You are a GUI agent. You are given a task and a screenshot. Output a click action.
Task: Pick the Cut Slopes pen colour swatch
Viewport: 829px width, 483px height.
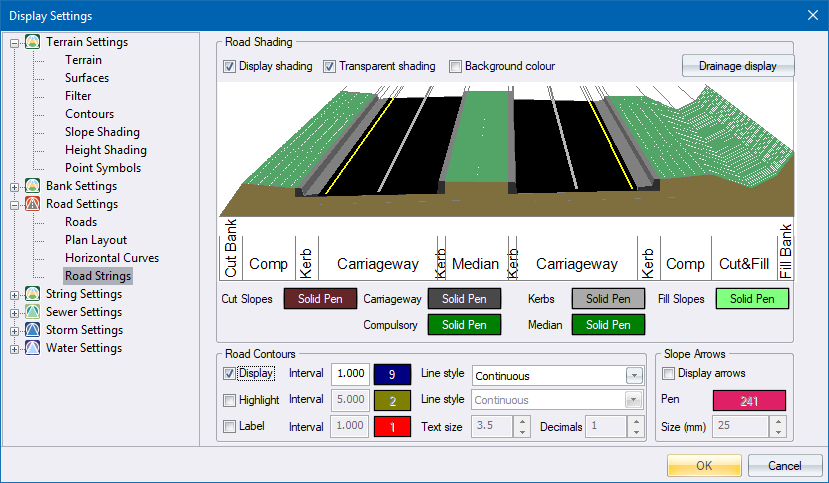(321, 298)
